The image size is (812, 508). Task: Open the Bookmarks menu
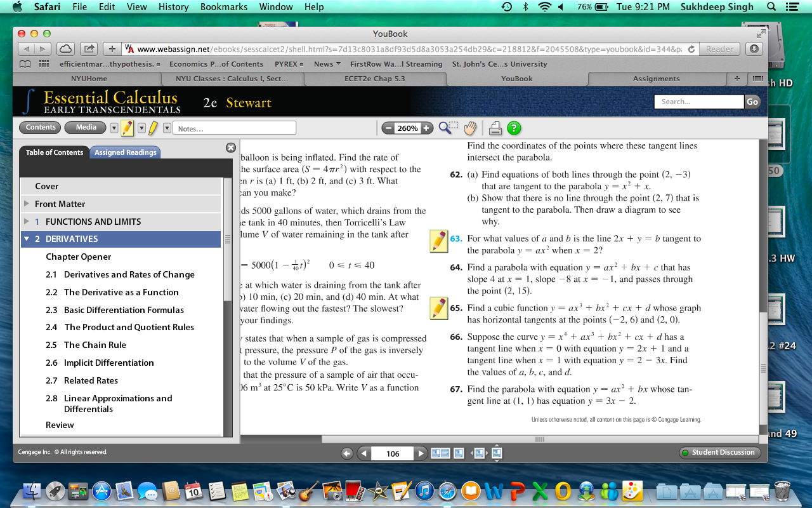tap(224, 7)
